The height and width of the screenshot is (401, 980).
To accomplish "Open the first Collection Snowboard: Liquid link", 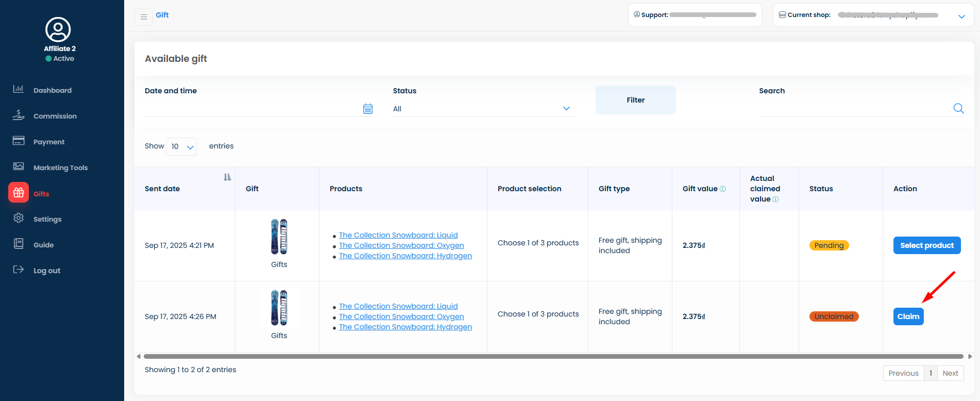I will tap(398, 235).
